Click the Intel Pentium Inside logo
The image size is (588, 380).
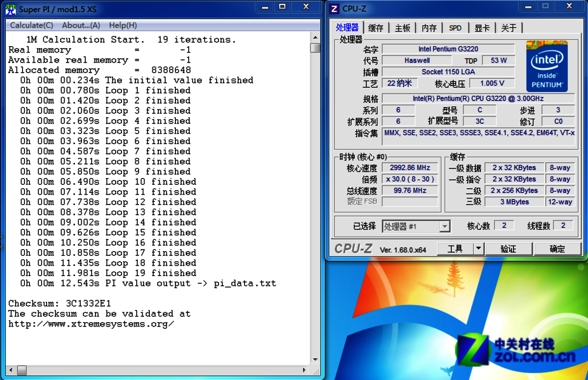click(x=547, y=66)
